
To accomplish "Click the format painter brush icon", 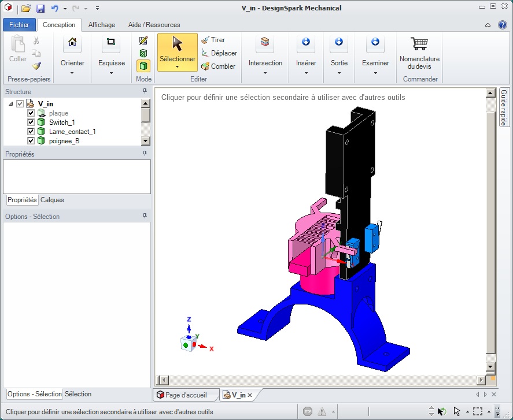I will pyautogui.click(x=36, y=66).
